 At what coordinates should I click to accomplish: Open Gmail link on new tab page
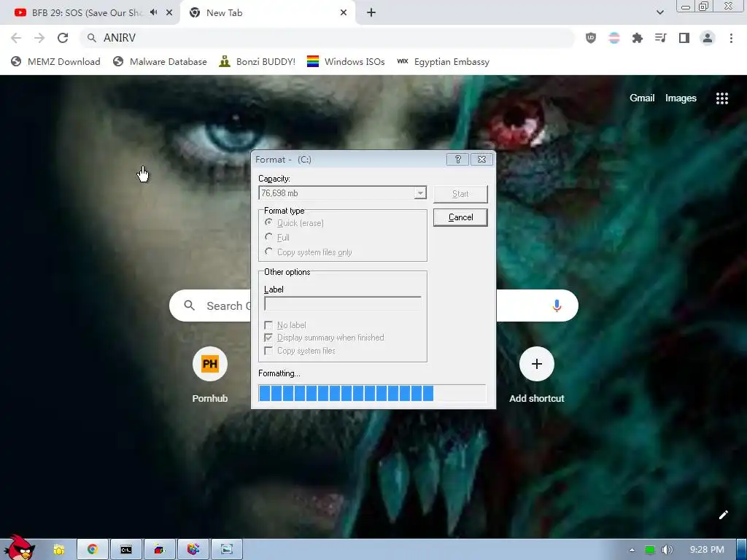[x=642, y=98]
